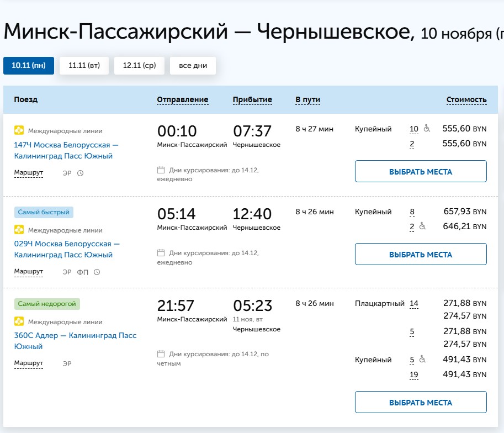Screen dimensions: 504x433
Task: Click the wheelchair accessibility icon on the first train
Action: (x=427, y=129)
